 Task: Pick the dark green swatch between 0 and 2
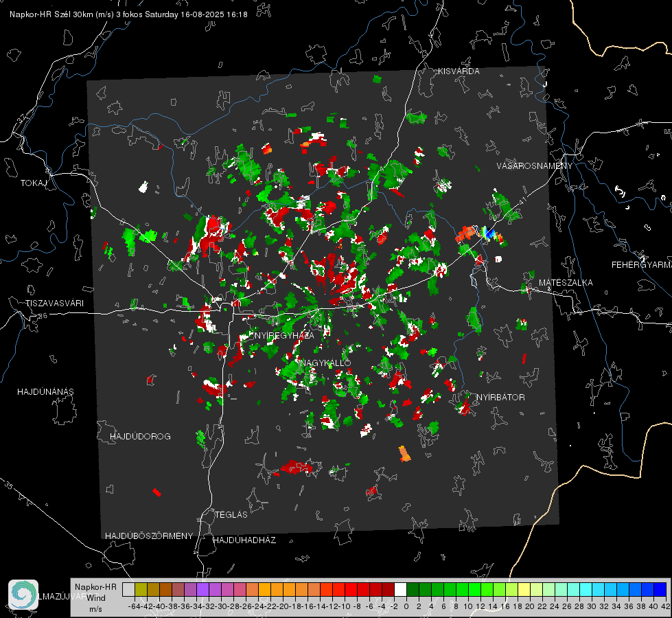coord(413,589)
